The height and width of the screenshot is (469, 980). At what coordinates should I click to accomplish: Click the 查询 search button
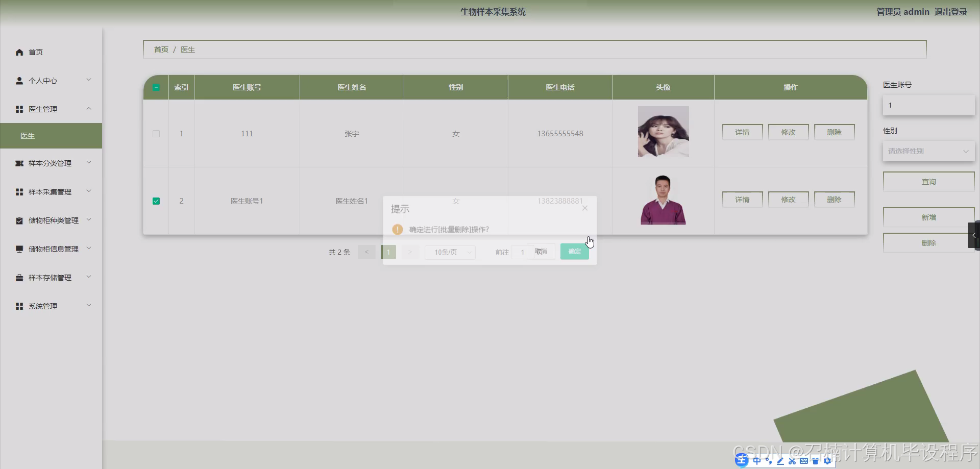click(929, 182)
